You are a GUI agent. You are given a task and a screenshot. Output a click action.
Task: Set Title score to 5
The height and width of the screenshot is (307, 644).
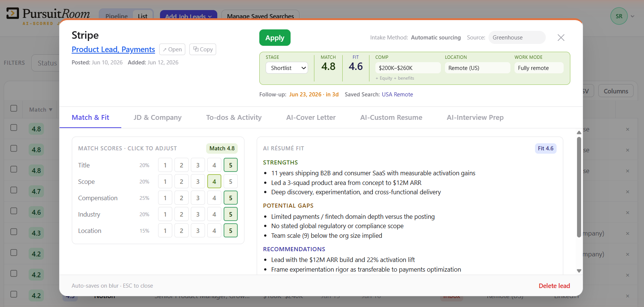pos(231,165)
